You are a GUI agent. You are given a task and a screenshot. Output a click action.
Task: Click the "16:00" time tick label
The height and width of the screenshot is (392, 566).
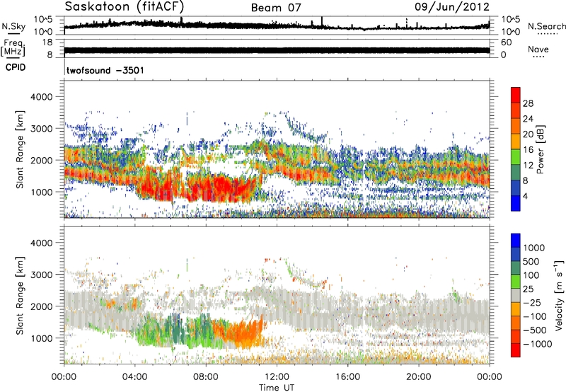(347, 377)
